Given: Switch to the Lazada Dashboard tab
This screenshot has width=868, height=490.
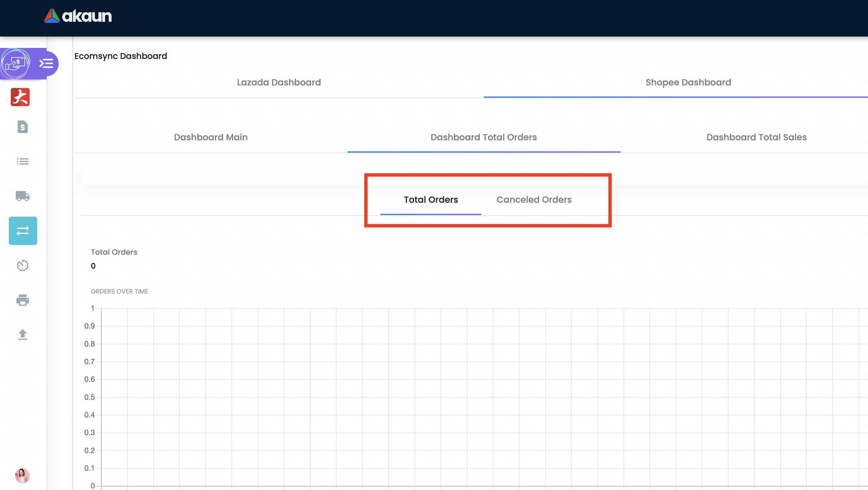Looking at the screenshot, I should (x=279, y=83).
